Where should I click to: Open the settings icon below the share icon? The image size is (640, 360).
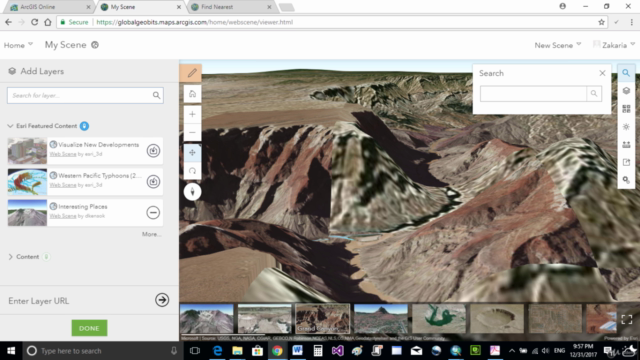[x=626, y=180]
